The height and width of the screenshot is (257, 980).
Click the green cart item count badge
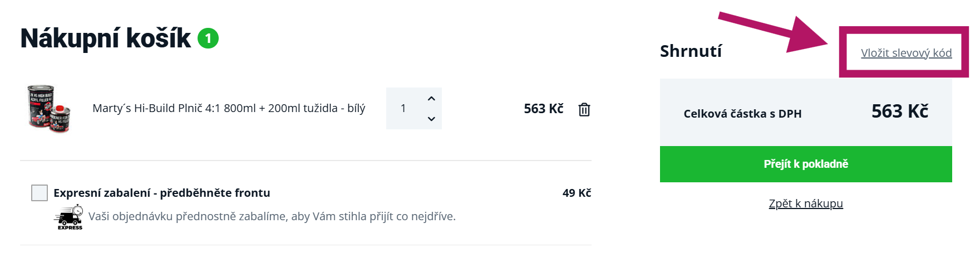click(x=208, y=38)
